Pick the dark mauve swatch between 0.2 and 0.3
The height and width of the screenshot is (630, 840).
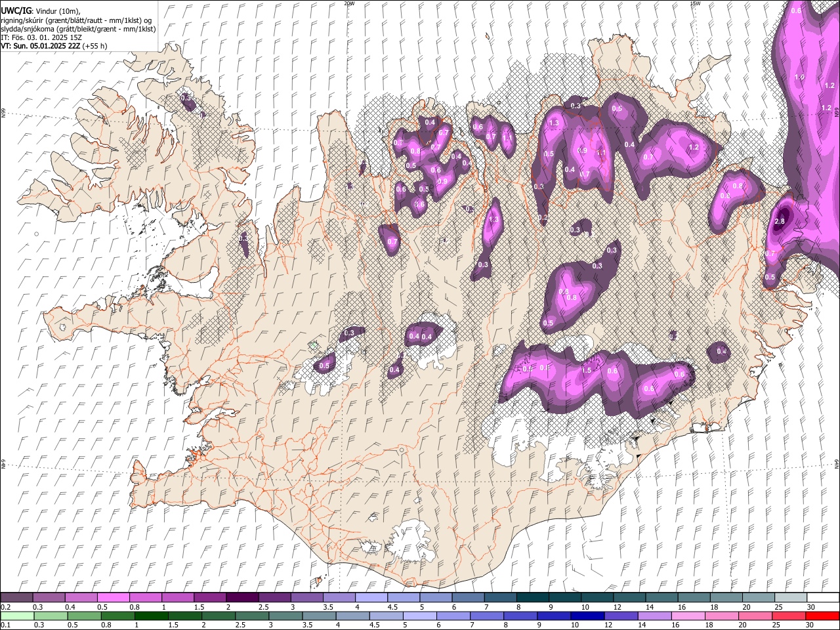pyautogui.click(x=17, y=598)
